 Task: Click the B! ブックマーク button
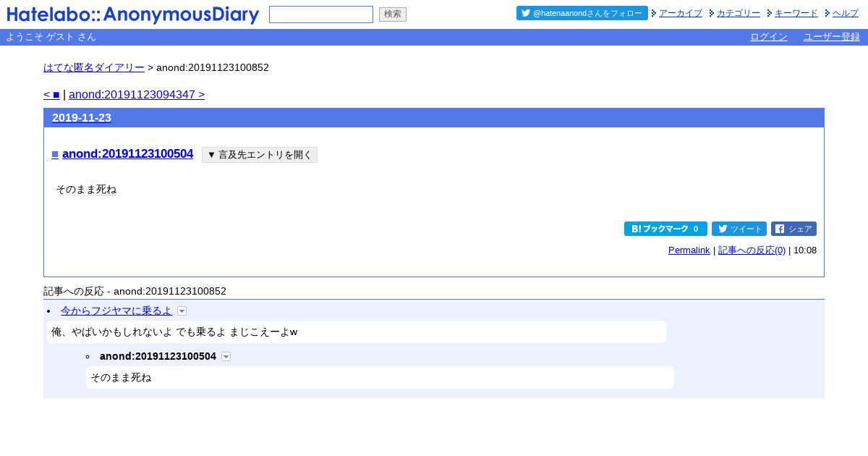[665, 229]
